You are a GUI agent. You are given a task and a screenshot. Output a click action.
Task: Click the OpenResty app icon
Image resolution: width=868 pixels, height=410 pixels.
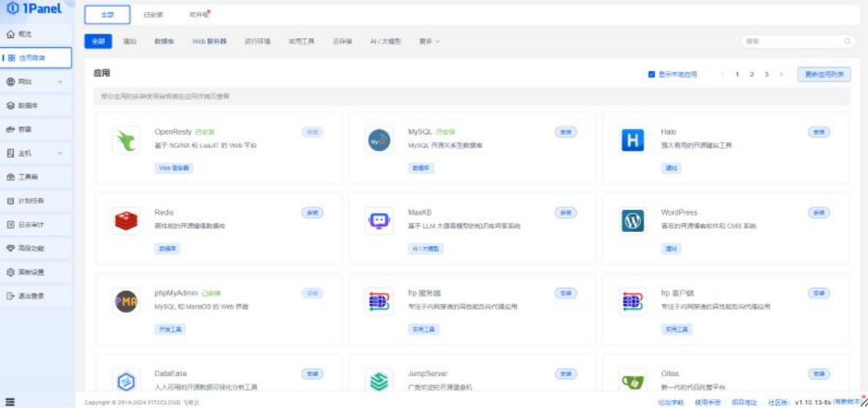pyautogui.click(x=126, y=140)
